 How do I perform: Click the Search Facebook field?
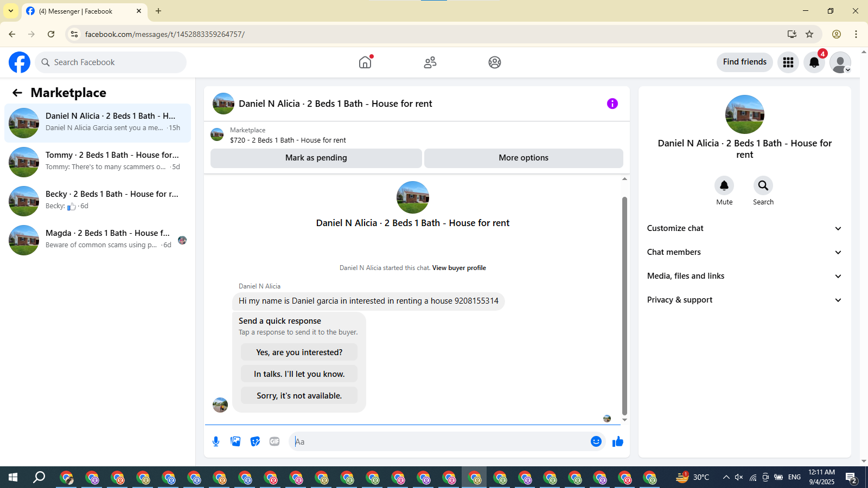click(x=111, y=62)
